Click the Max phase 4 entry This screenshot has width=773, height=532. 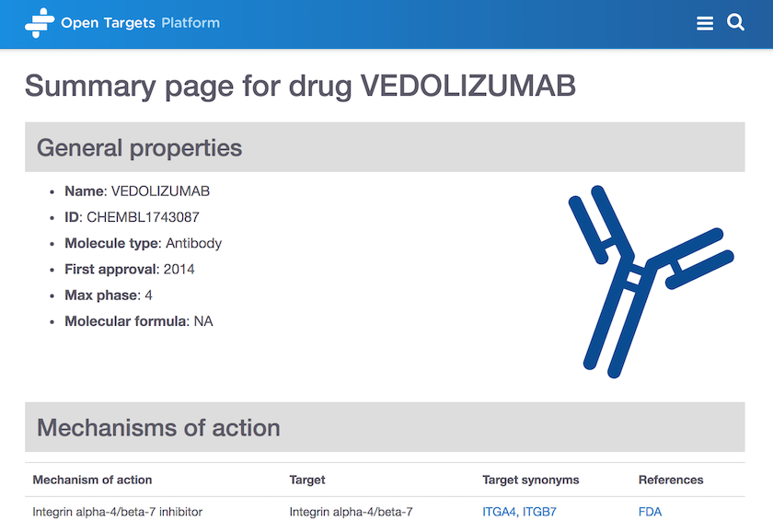(x=109, y=295)
